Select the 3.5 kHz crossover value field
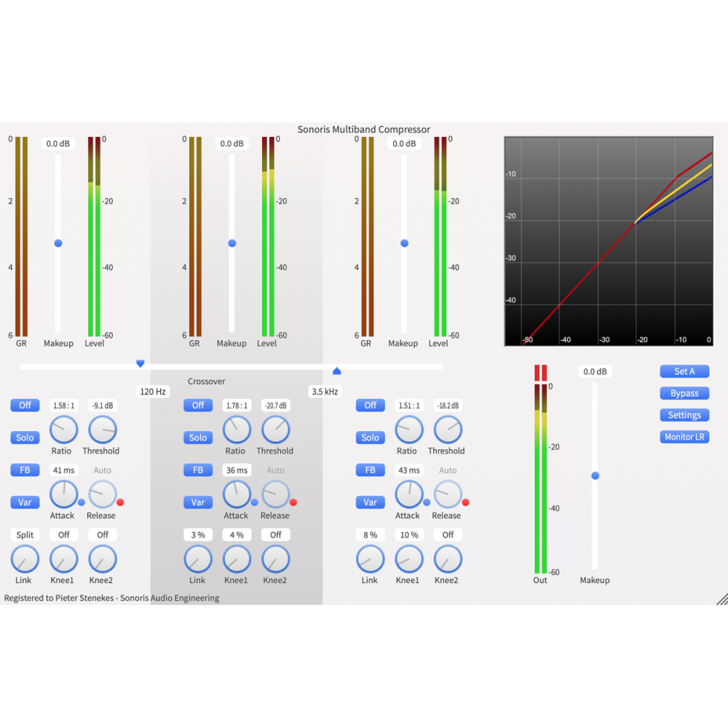This screenshot has width=728, height=728. (325, 391)
